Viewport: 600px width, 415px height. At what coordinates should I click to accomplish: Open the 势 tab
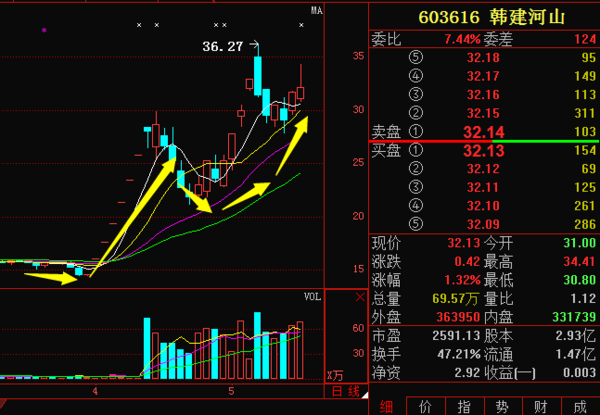pos(503,406)
